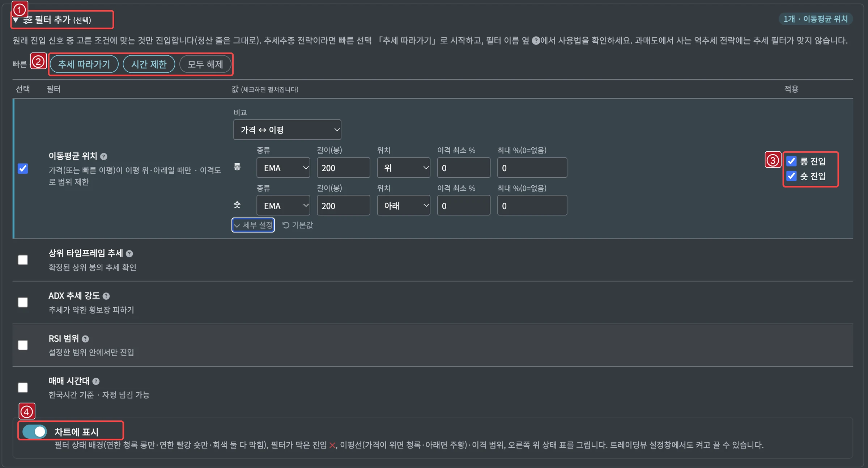Enable the 매매 시간대 filter checkbox

(x=23, y=388)
